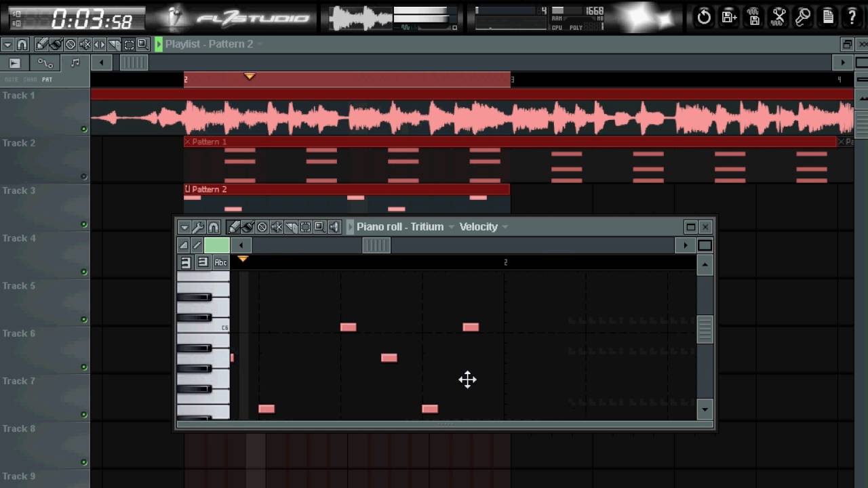Screen dimensions: 868x488
Task: Select the Playlist mute tool
Action: [85, 45]
